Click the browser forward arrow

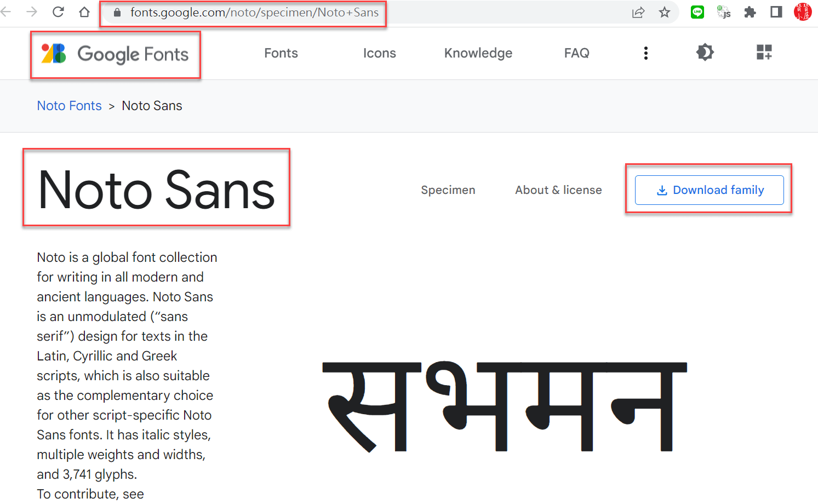(32, 12)
